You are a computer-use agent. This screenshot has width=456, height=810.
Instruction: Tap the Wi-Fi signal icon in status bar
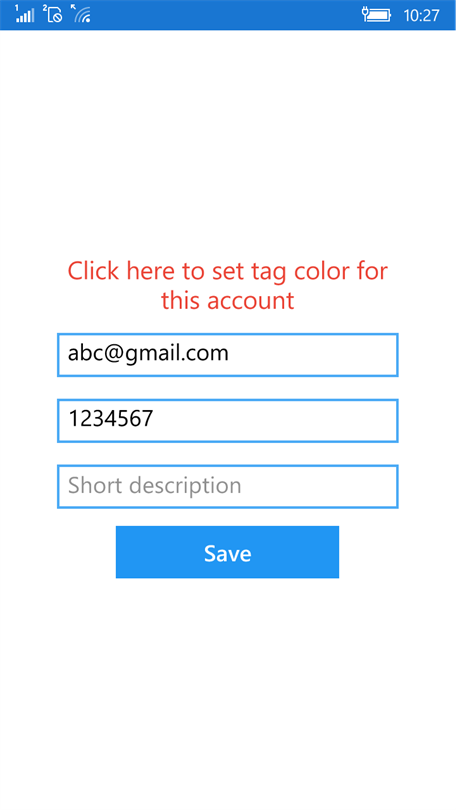[x=81, y=14]
